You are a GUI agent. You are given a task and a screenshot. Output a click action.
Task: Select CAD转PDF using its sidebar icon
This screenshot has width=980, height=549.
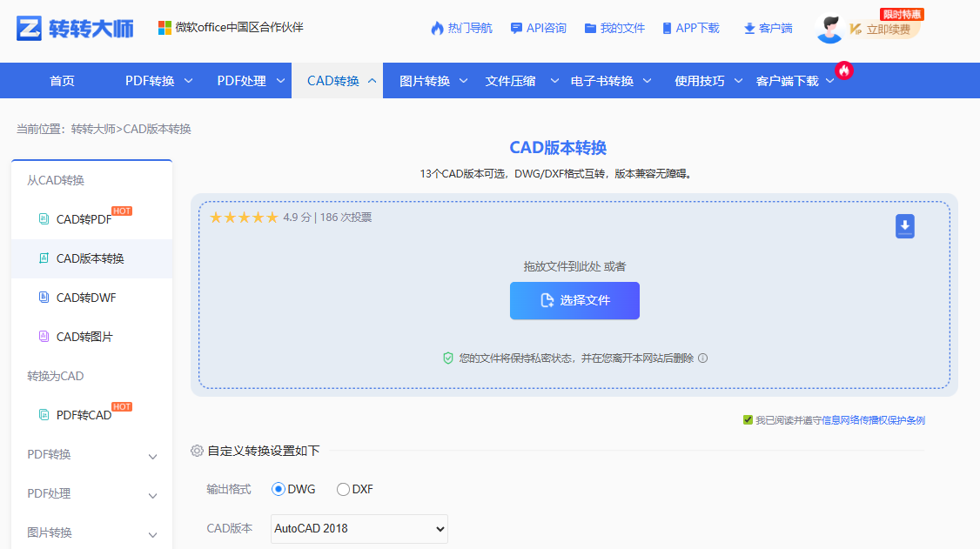click(43, 219)
